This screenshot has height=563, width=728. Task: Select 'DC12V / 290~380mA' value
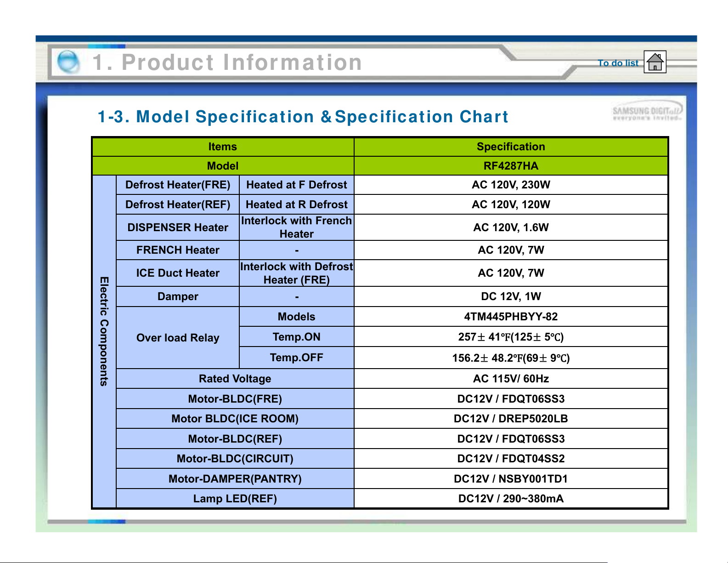coord(511,499)
